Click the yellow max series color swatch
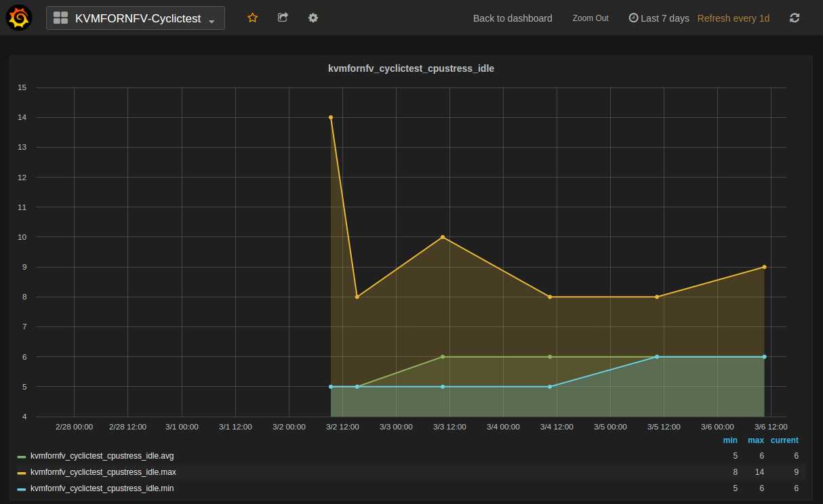The image size is (823, 504). [22, 473]
